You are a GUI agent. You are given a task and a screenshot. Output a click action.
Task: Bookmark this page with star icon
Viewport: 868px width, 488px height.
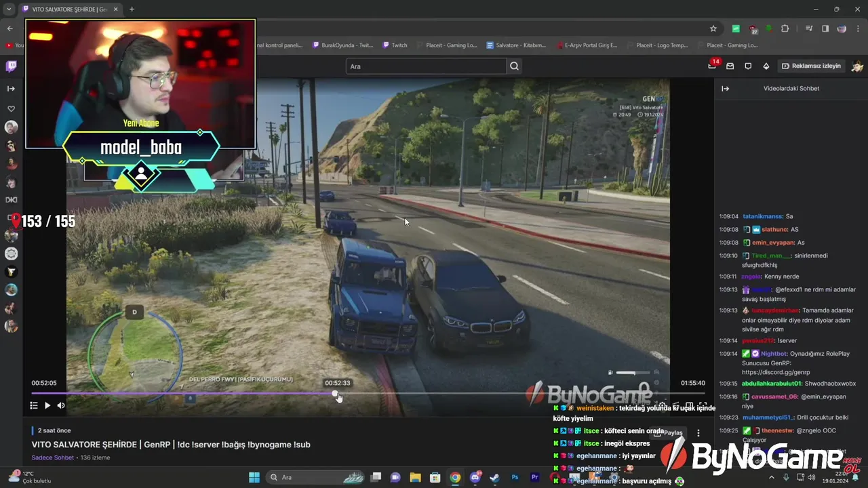[x=713, y=28]
